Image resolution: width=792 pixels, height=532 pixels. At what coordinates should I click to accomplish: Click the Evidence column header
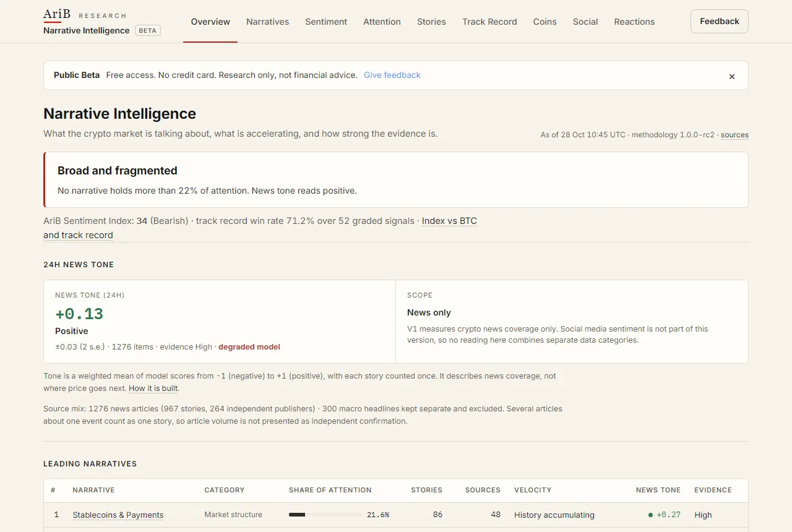tap(713, 490)
